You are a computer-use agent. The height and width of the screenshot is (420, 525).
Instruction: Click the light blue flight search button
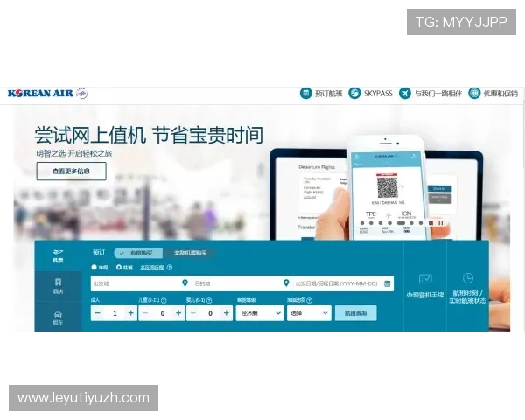click(355, 313)
